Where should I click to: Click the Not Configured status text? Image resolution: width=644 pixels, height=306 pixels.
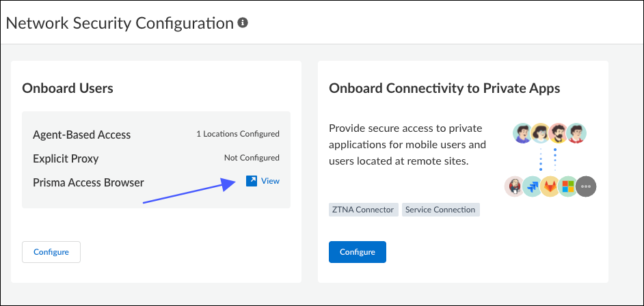coord(252,158)
